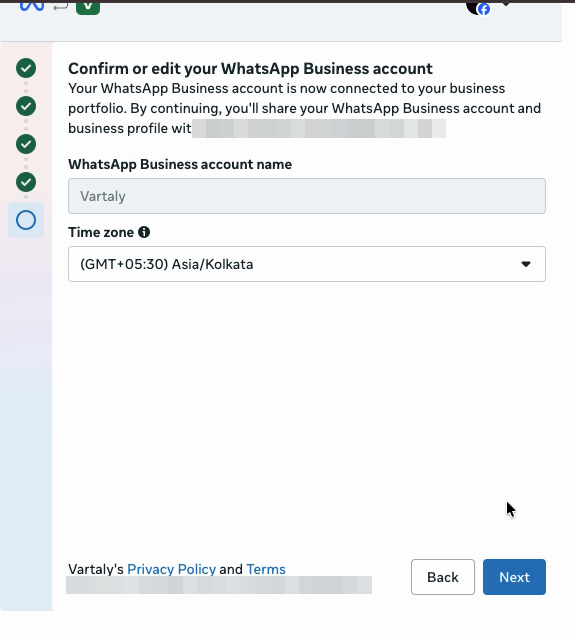
Task: Click the topmost completed step checkmark
Action: pyautogui.click(x=26, y=68)
